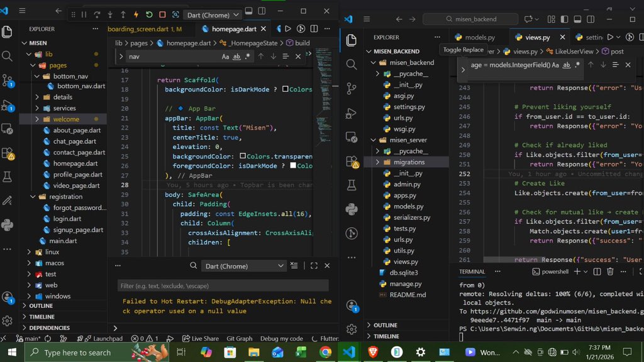Open Source Control in Misen activity bar
The width and height of the screenshot is (644, 362).
pos(7,80)
